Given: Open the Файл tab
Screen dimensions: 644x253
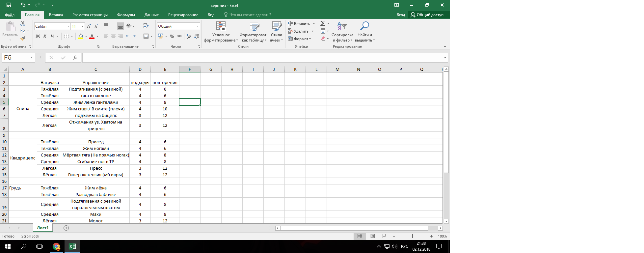Looking at the screenshot, I should [x=10, y=15].
